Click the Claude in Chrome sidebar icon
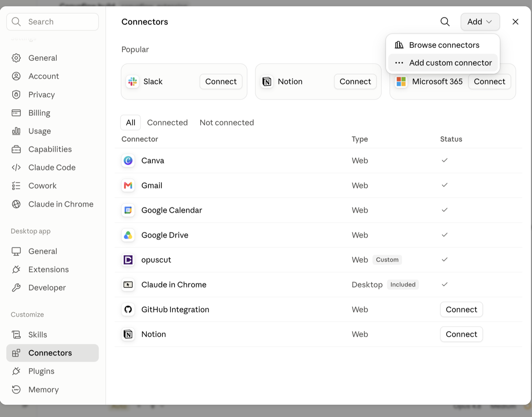Viewport: 532px width, 417px height. [16, 204]
